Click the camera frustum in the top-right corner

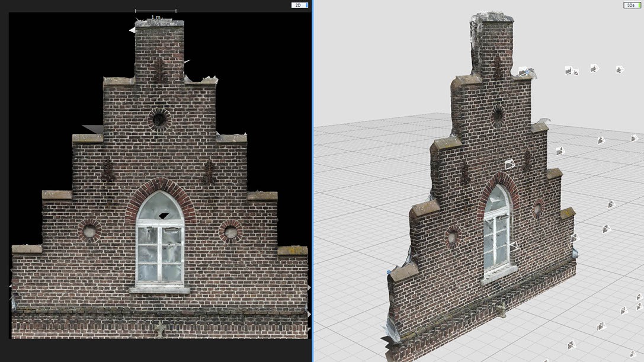pyautogui.click(x=620, y=69)
